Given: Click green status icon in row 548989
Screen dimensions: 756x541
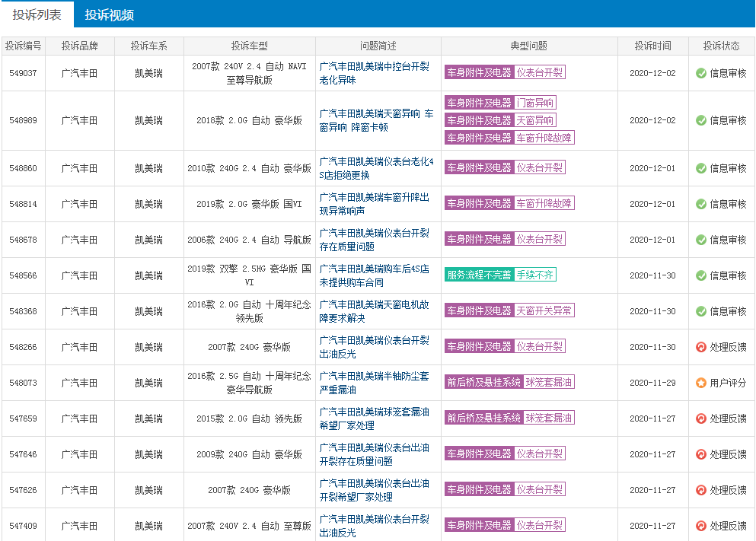Looking at the screenshot, I should (x=701, y=120).
